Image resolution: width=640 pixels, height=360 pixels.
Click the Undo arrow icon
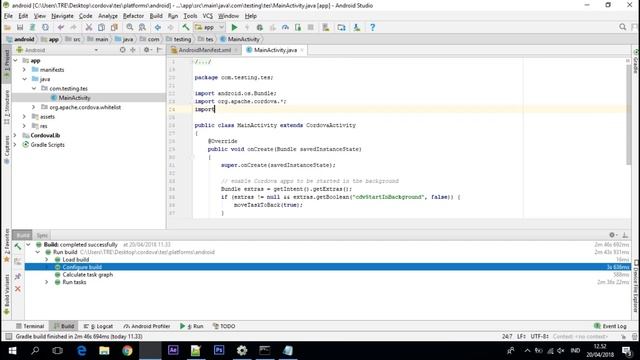pyautogui.click(x=61, y=27)
